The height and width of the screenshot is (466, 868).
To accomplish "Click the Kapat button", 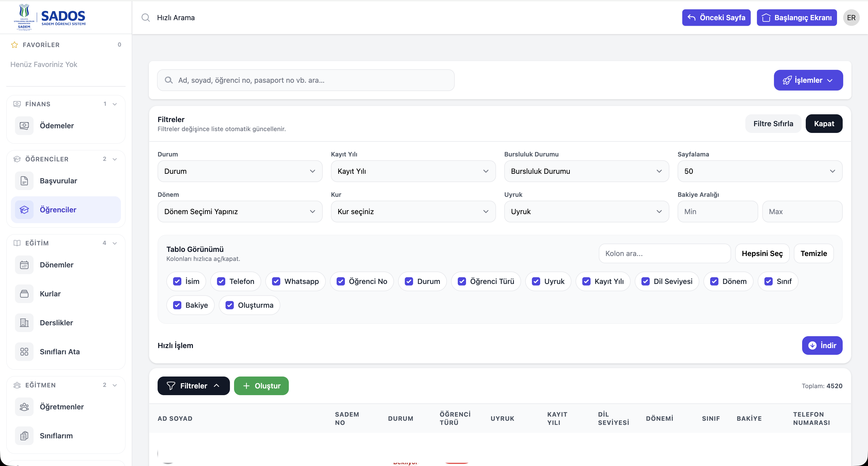I will (824, 124).
